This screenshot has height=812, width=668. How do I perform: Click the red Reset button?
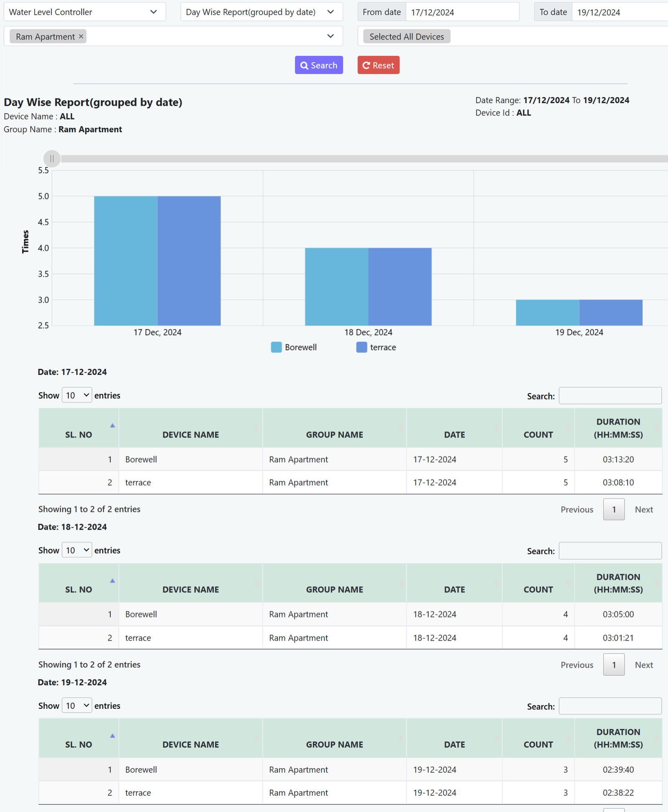[378, 65]
